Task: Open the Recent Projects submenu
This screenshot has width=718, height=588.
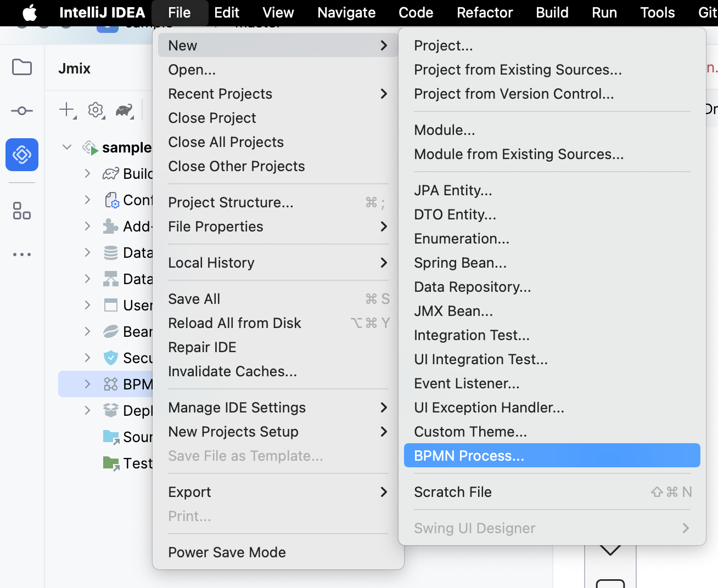Action: [x=220, y=93]
